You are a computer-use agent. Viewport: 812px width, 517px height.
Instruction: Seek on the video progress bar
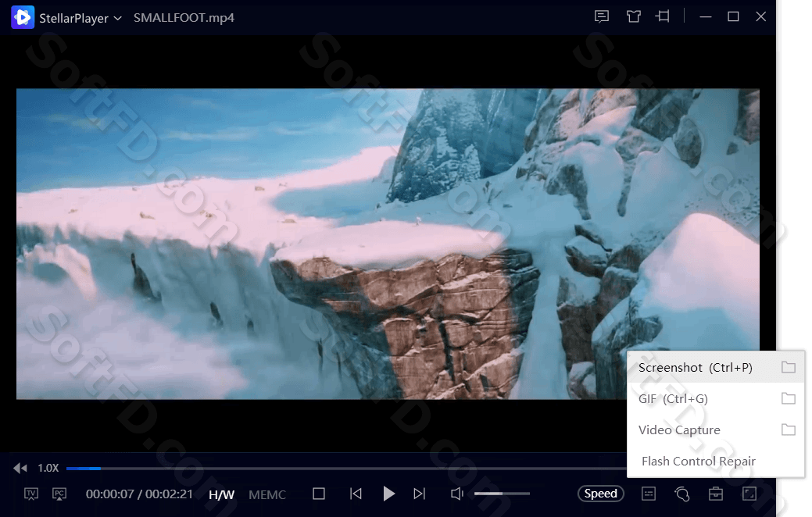[x=346, y=469]
